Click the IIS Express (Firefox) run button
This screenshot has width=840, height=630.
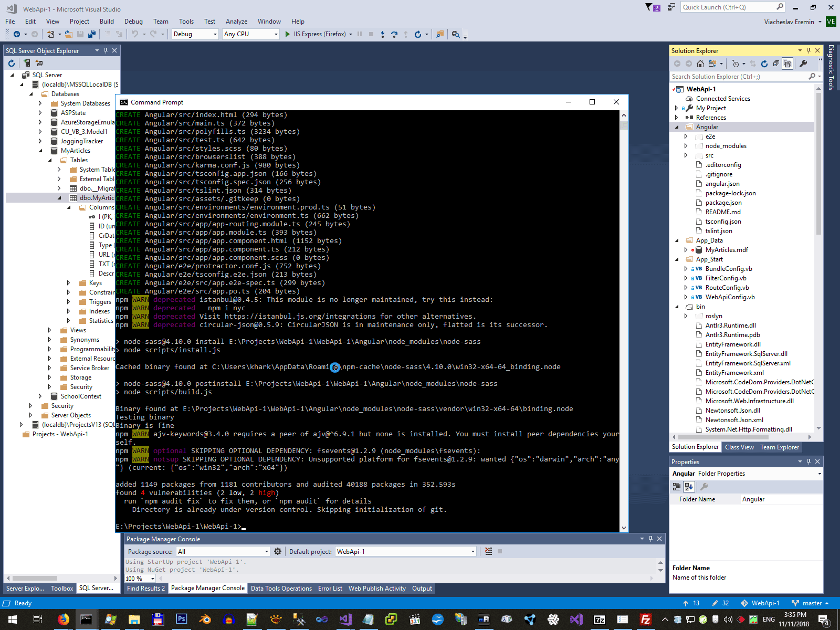319,34
